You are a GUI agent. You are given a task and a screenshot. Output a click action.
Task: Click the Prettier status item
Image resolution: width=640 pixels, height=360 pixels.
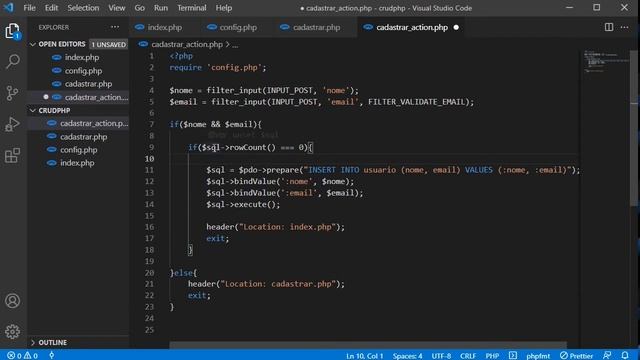point(576,356)
